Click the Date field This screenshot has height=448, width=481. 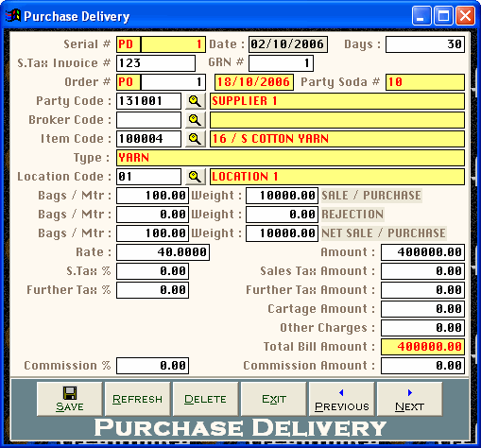pyautogui.click(x=288, y=44)
